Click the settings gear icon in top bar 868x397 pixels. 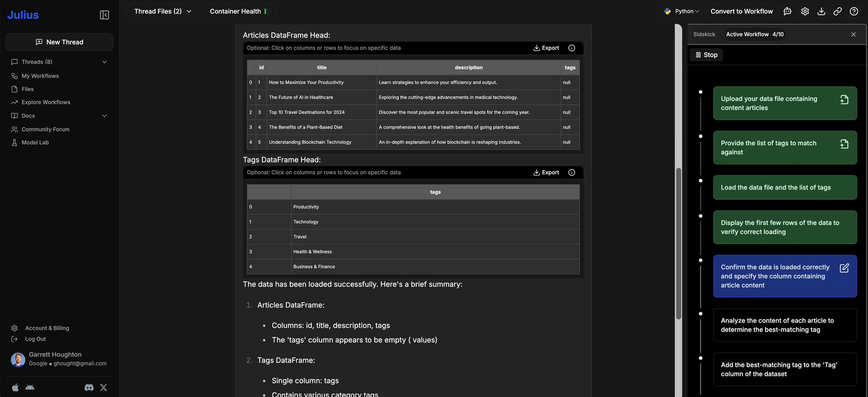[805, 12]
